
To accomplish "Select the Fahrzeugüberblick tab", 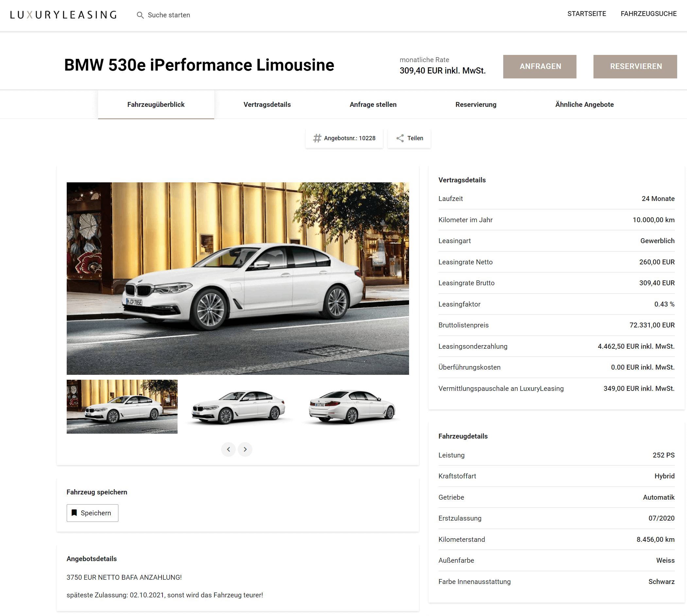I will [156, 105].
